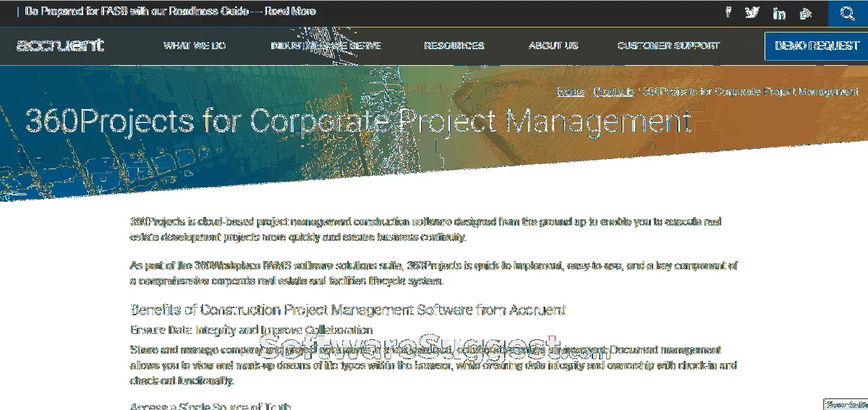Screen dimensions: 868x410
Task: Click the paragraph starting 'As part of the 360Workplace'
Action: (434, 273)
